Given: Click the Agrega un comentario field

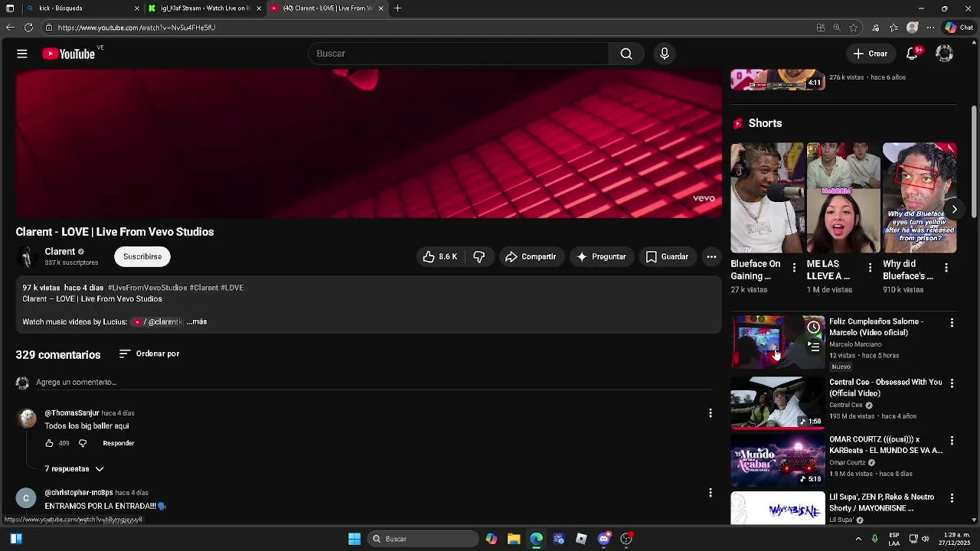Looking at the screenshot, I should [x=374, y=383].
